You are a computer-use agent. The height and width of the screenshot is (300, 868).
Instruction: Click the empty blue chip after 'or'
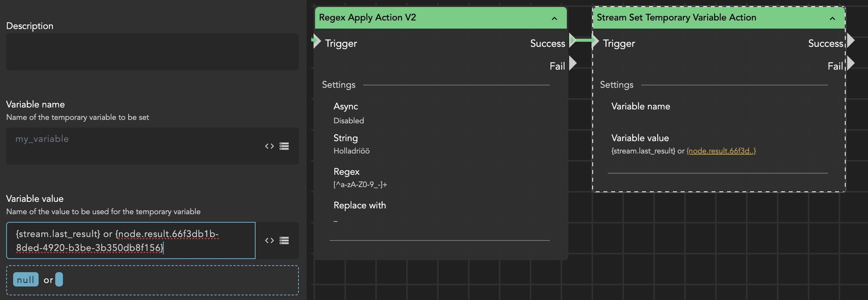coord(59,279)
